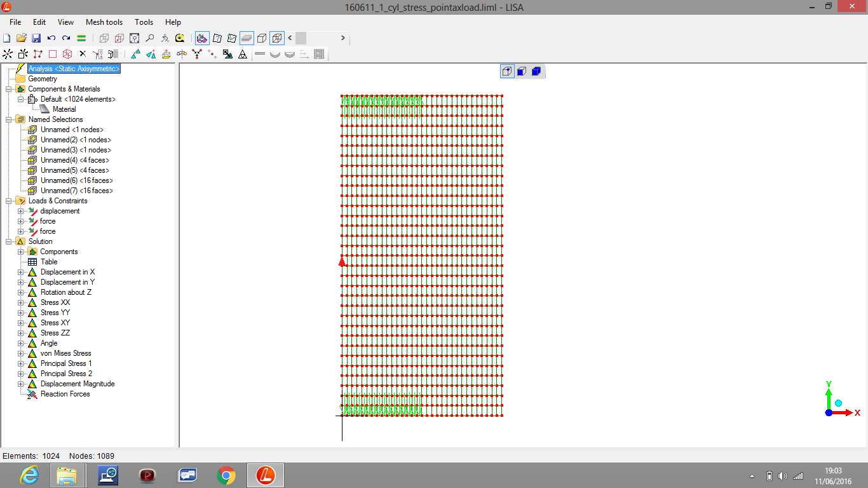Expand the von Mises Stress result

[x=20, y=353]
